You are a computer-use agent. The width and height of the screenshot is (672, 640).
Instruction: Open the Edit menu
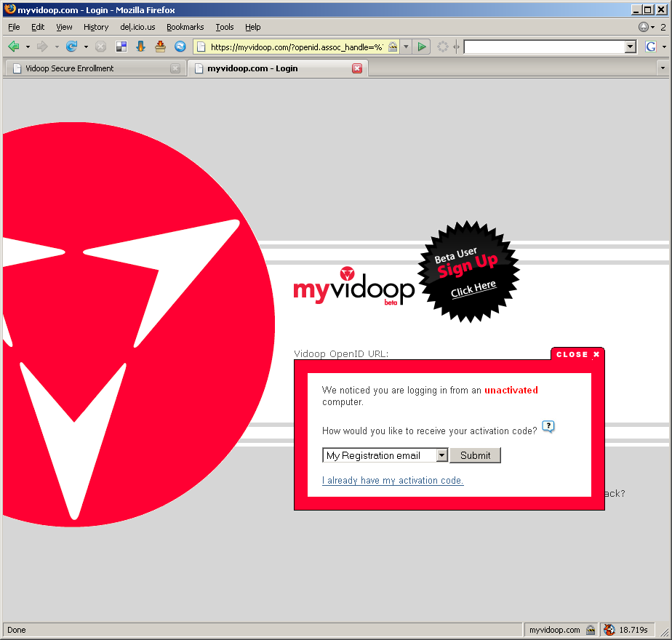coord(38,27)
